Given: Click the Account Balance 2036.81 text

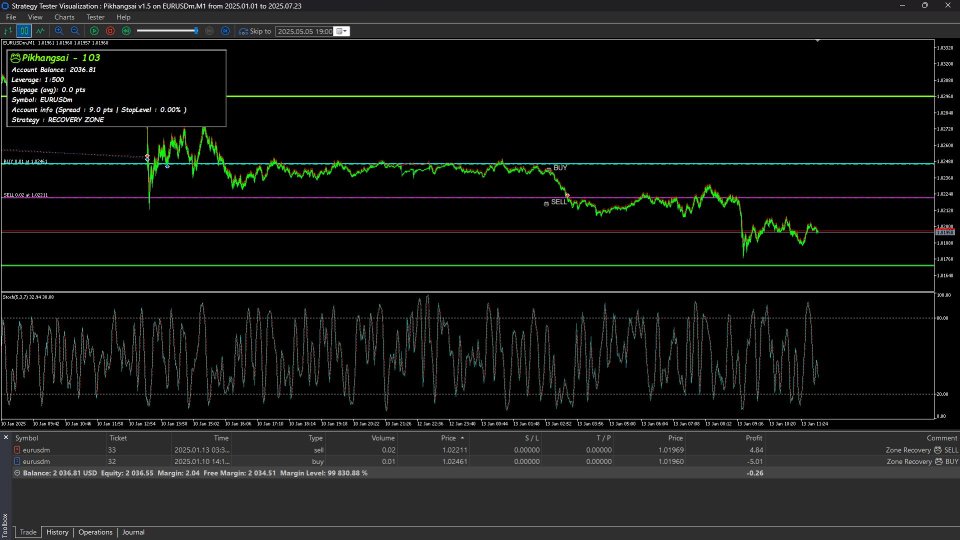Looking at the screenshot, I should 54,69.
